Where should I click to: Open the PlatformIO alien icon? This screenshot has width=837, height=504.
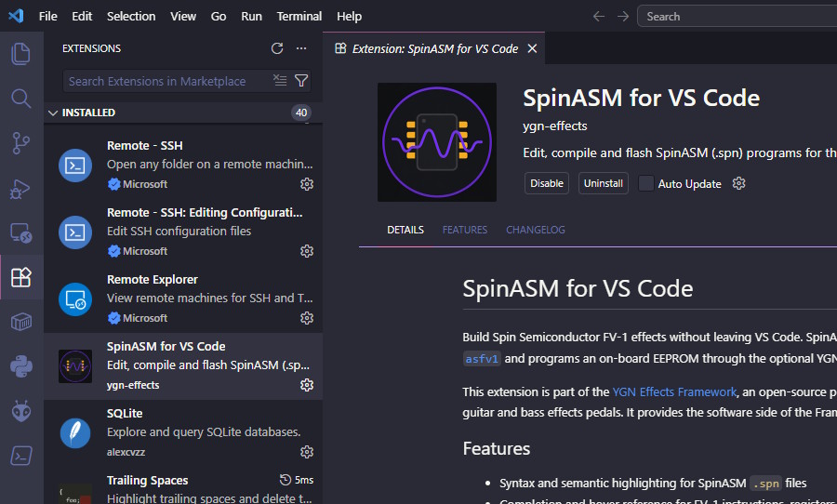coord(20,411)
